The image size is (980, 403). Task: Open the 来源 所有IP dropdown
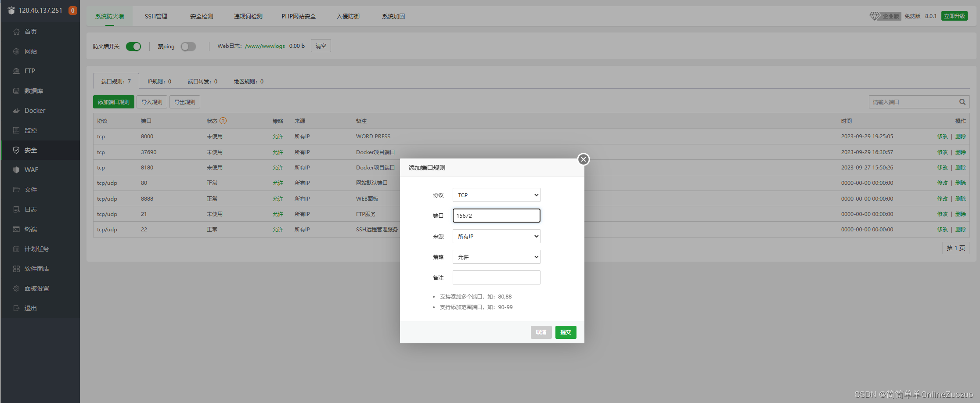[496, 236]
